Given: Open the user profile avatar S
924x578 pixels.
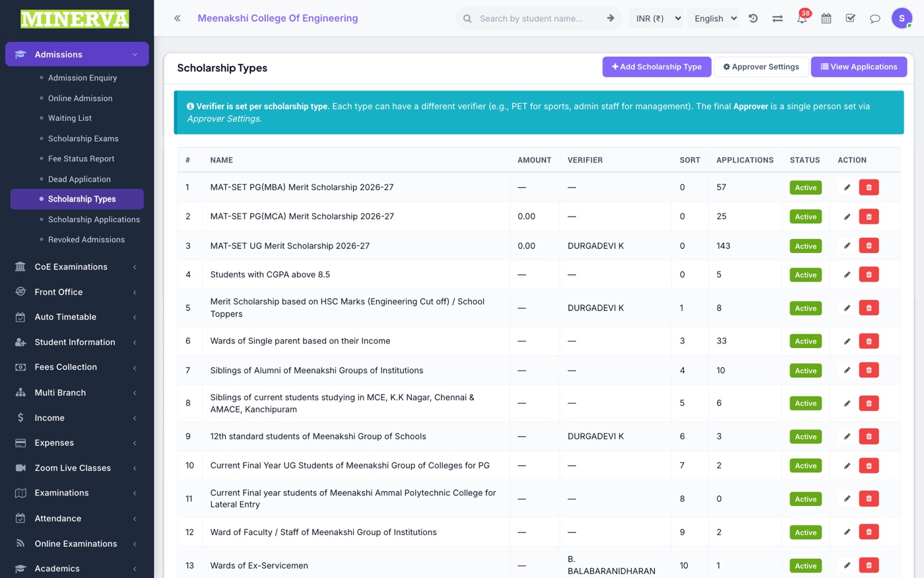Looking at the screenshot, I should pos(902,18).
